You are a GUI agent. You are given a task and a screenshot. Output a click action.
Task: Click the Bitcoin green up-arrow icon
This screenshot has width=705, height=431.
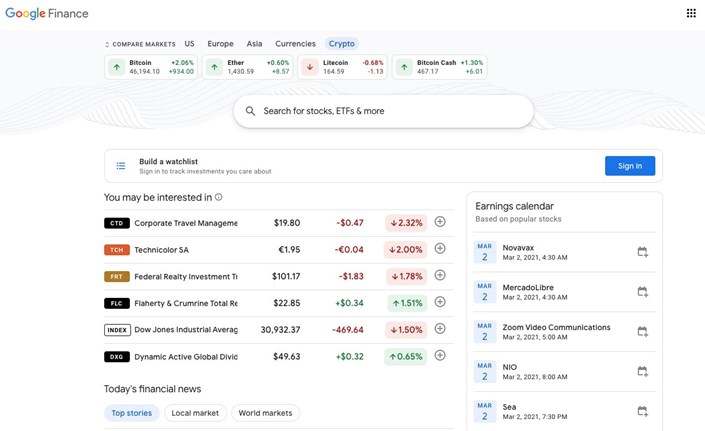coord(117,67)
